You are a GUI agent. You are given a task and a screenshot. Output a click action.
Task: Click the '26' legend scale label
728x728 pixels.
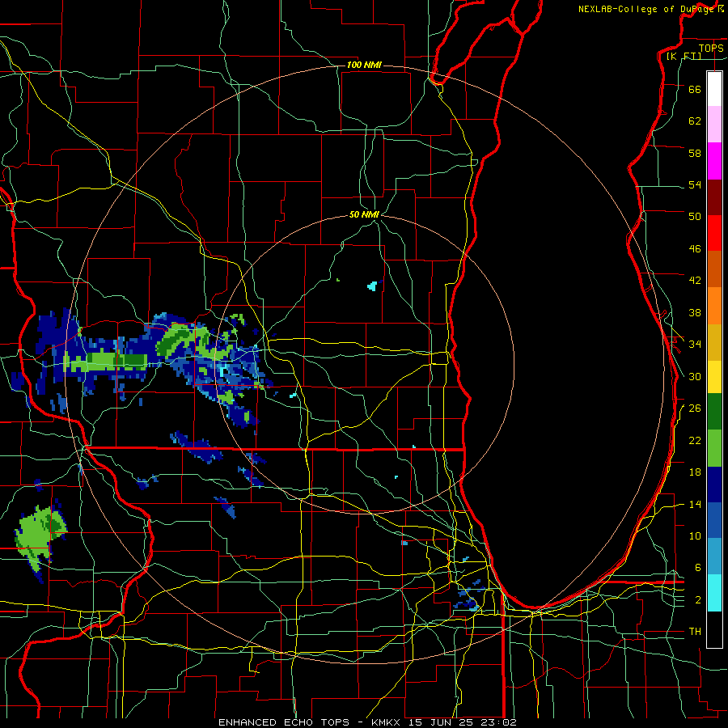point(695,408)
